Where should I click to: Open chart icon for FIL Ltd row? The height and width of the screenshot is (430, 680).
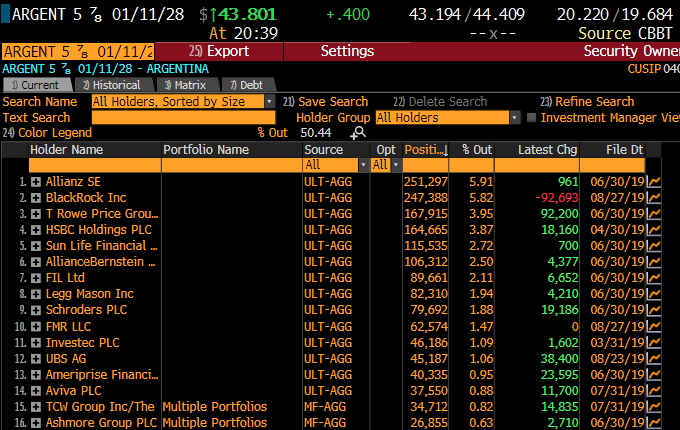(654, 278)
